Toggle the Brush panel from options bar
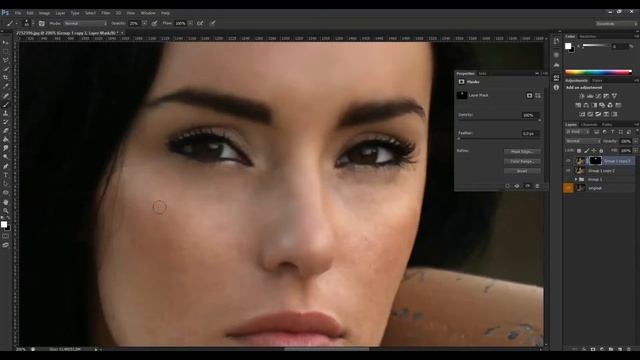 42,24
